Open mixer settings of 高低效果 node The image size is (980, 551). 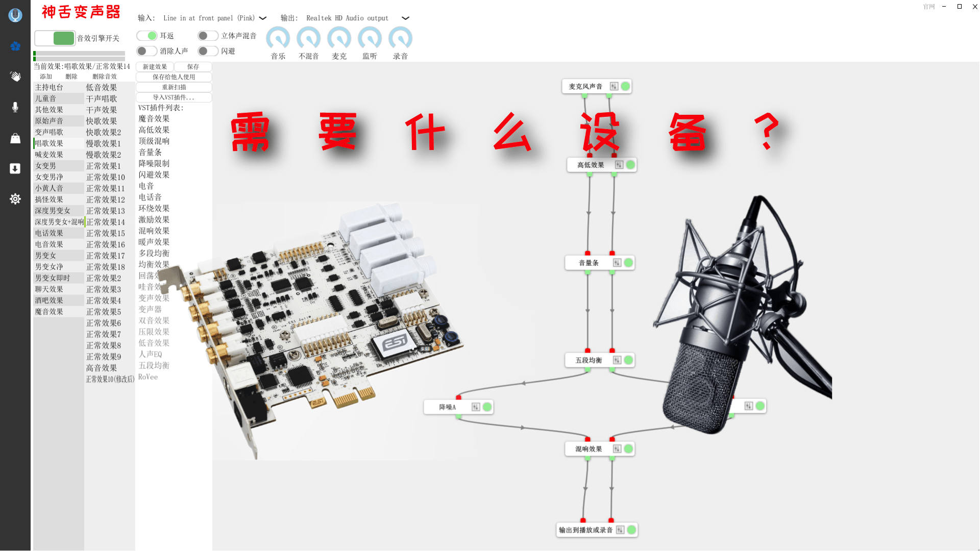(x=619, y=165)
